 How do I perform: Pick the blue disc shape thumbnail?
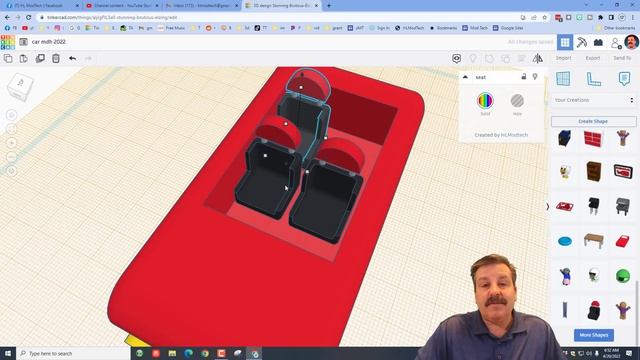coord(565,241)
